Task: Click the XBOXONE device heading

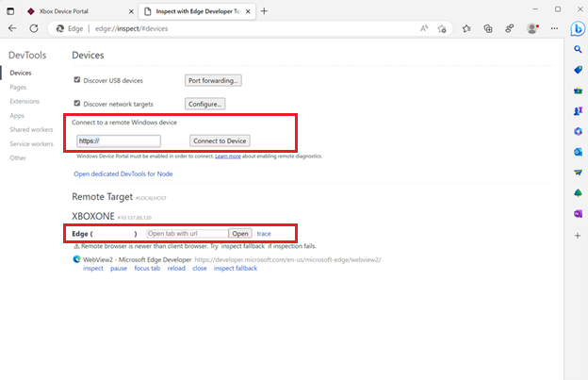Action: click(x=93, y=216)
